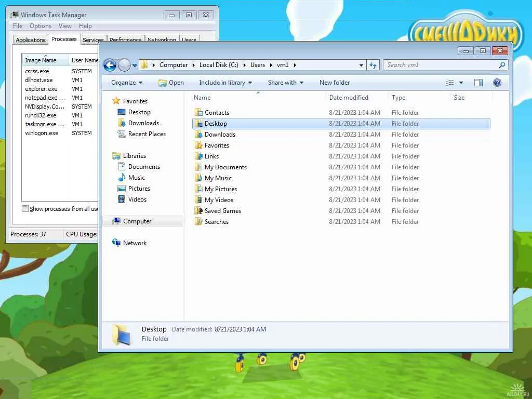Create a New folder

click(x=335, y=83)
